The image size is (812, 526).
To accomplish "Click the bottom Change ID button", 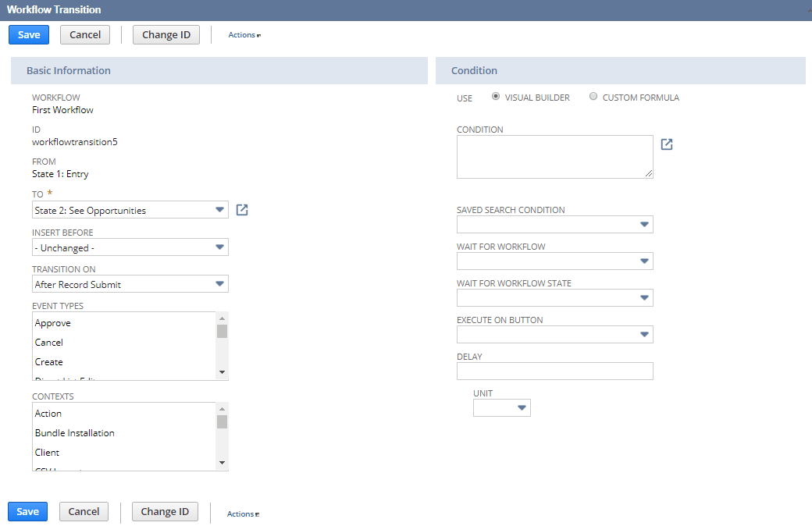I will pyautogui.click(x=165, y=511).
